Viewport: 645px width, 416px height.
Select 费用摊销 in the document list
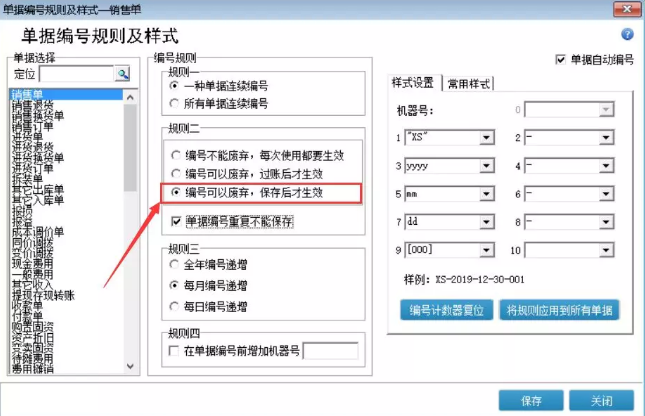[32, 369]
